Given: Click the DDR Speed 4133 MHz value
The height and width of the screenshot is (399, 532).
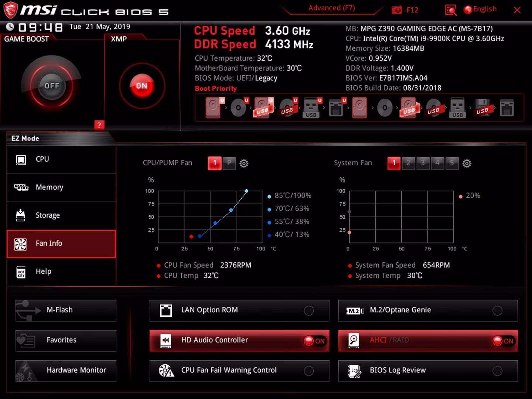Looking at the screenshot, I should [289, 44].
